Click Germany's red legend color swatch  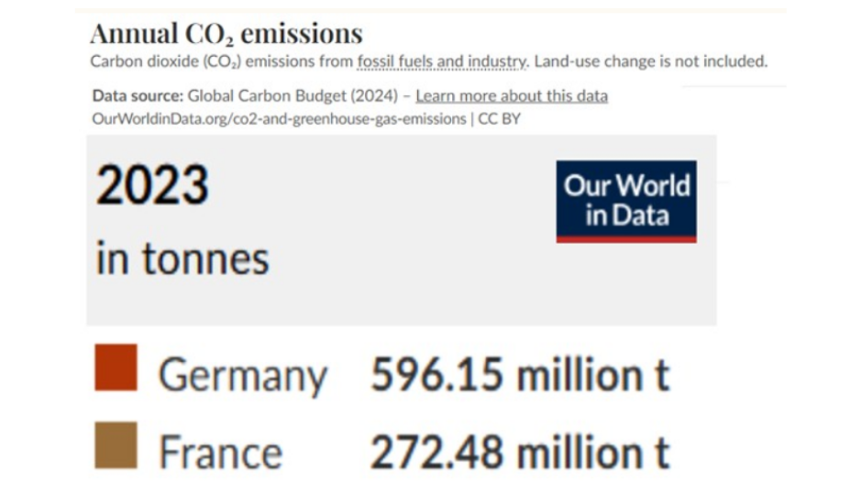(x=116, y=367)
